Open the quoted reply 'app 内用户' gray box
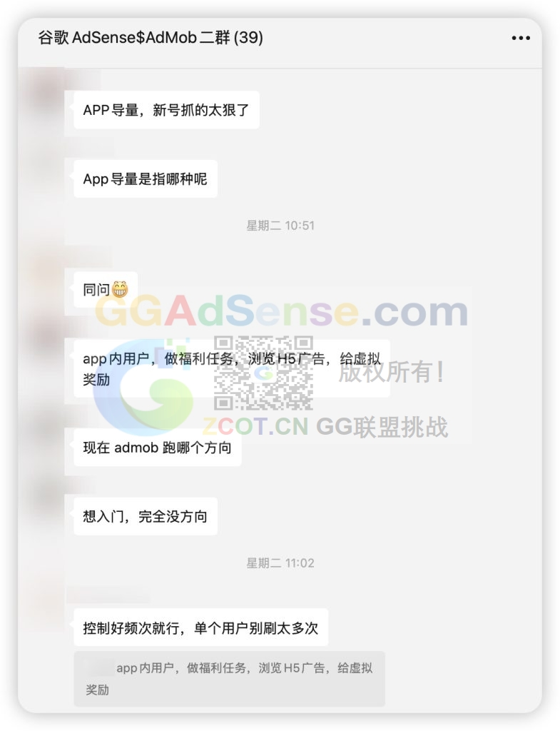Screen dimensions: 560x731 (229, 679)
